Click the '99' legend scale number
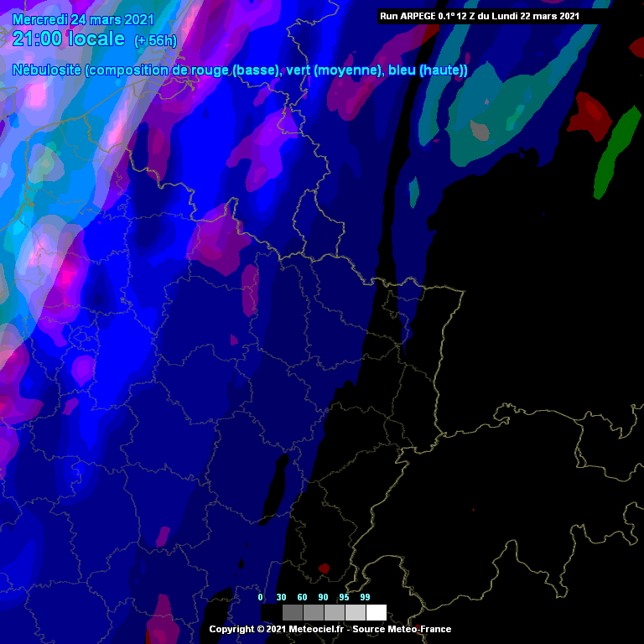Screen dimensions: 644x644 [365, 597]
